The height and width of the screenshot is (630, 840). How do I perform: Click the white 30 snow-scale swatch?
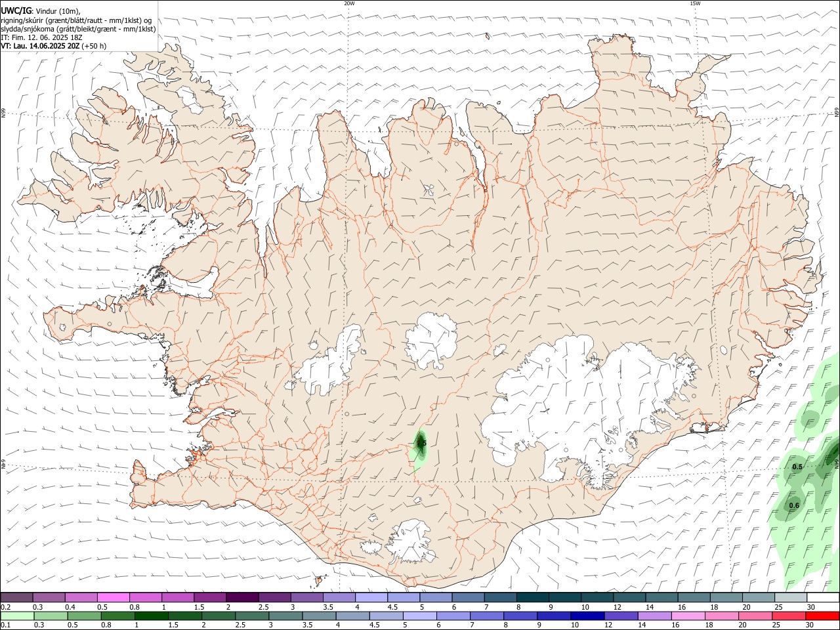coord(822,598)
